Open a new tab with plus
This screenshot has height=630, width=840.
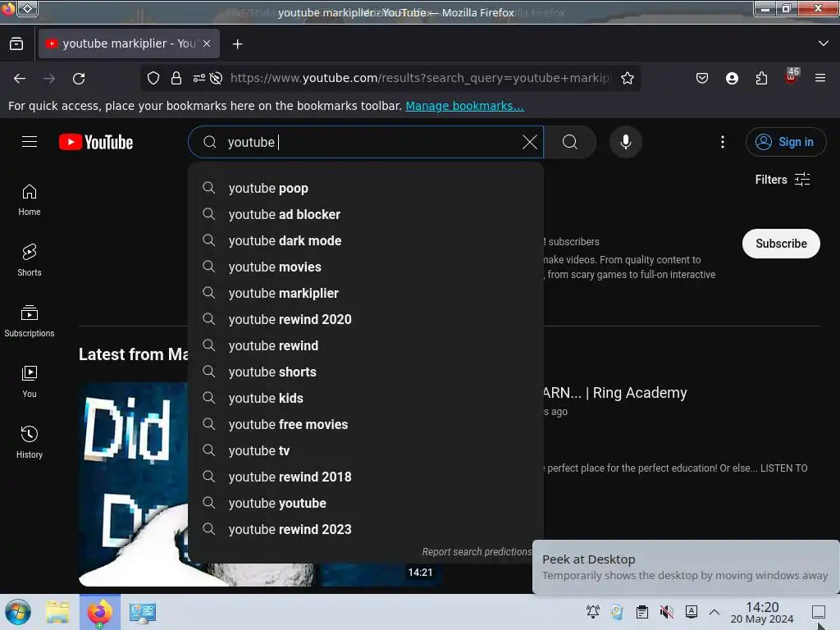(237, 44)
